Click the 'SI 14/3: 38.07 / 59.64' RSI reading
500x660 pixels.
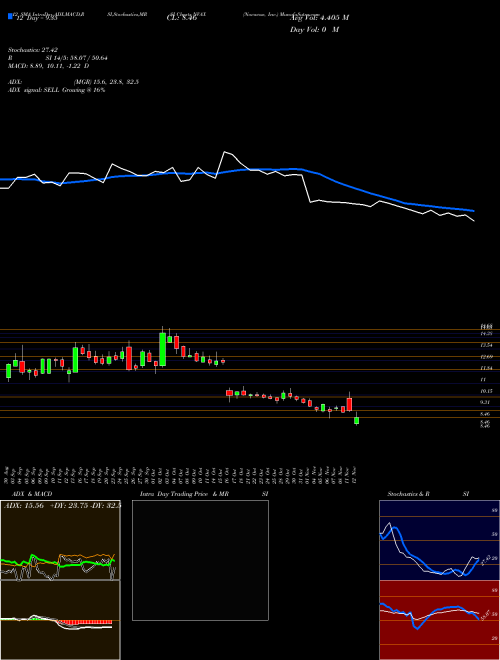[x=77, y=58]
